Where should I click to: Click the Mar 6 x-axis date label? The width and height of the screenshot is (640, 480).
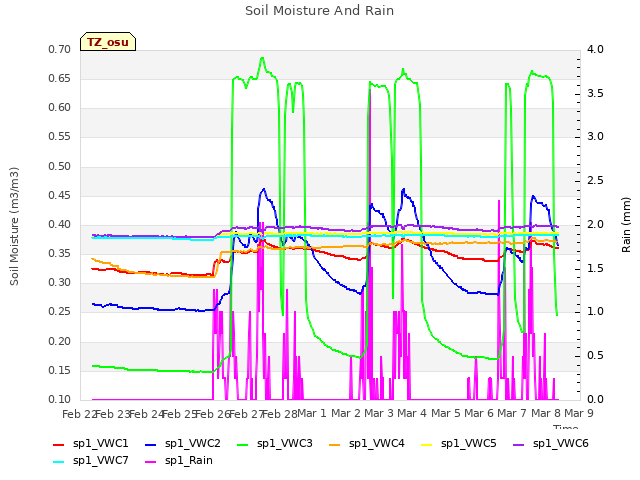pyautogui.click(x=479, y=413)
